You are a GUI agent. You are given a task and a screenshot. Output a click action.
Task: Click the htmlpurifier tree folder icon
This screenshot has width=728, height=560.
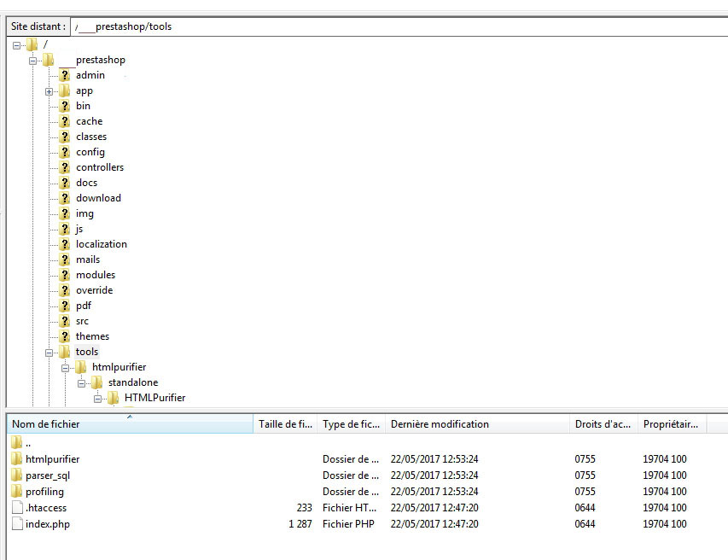click(81, 367)
